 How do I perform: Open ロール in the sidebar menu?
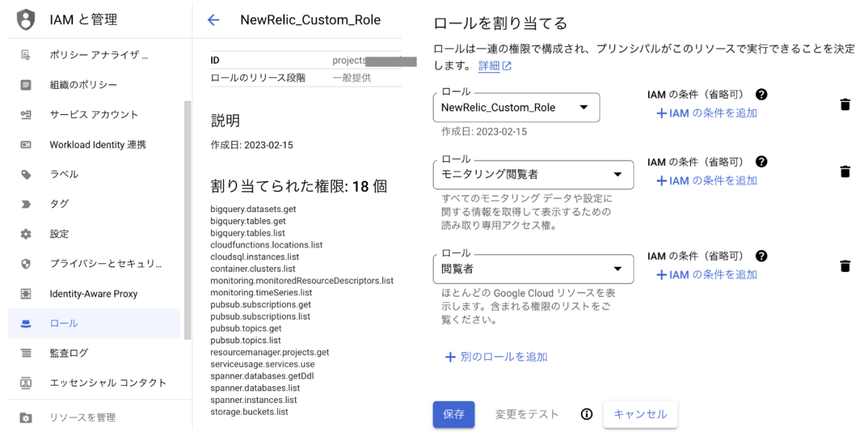pyautogui.click(x=64, y=323)
